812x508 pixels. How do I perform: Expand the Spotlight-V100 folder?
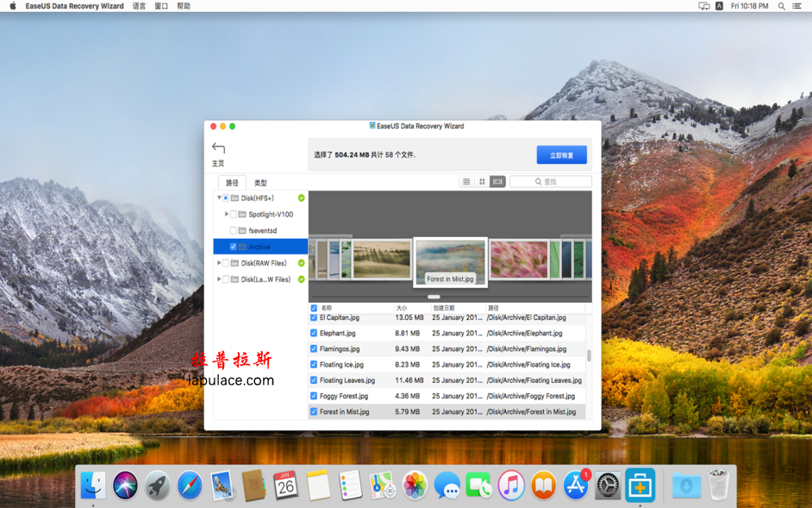227,214
